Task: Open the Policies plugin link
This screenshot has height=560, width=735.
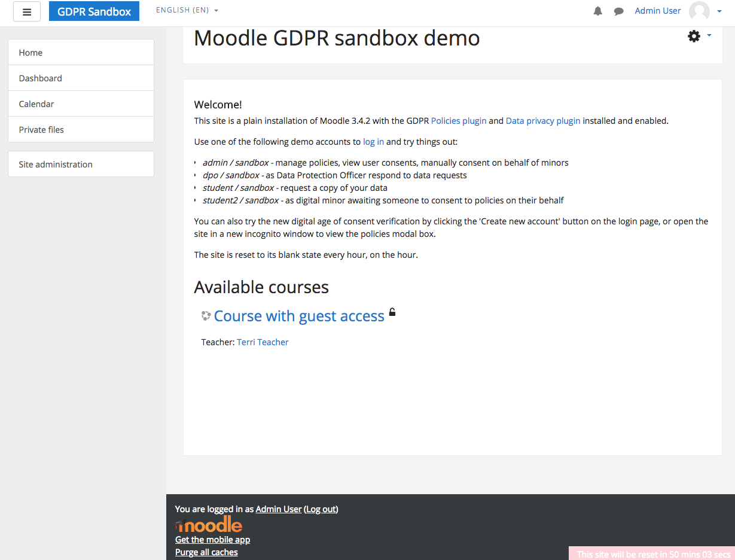Action: point(459,121)
